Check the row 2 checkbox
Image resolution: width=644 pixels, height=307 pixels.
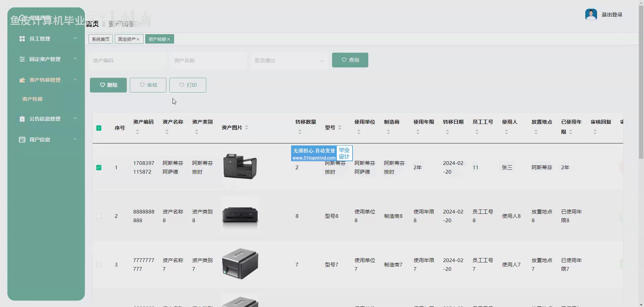(99, 216)
